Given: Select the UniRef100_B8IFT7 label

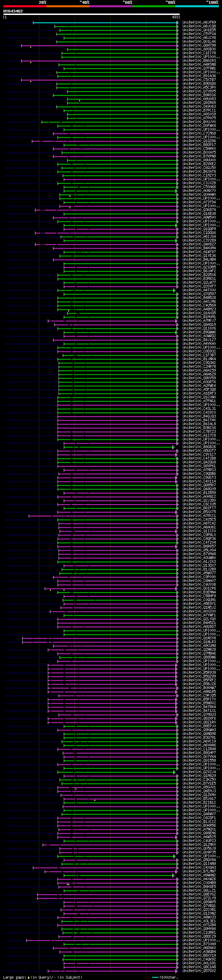Looking at the screenshot, I should click(199, 508).
